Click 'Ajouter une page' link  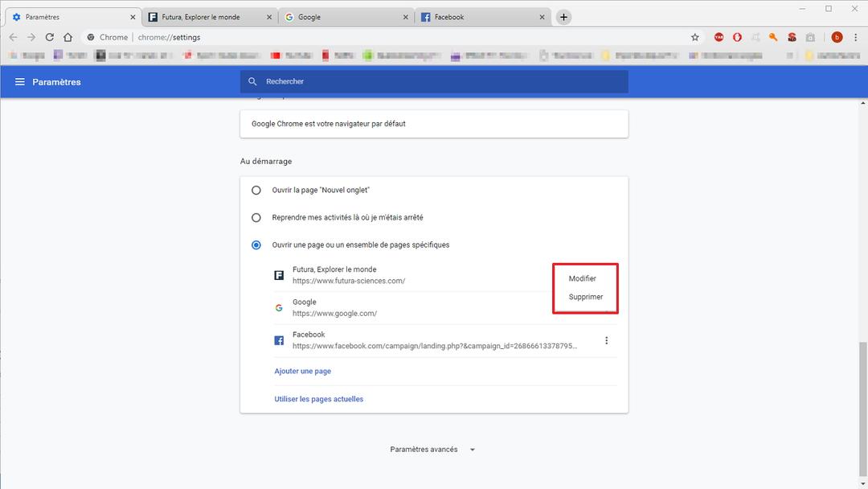click(x=303, y=372)
